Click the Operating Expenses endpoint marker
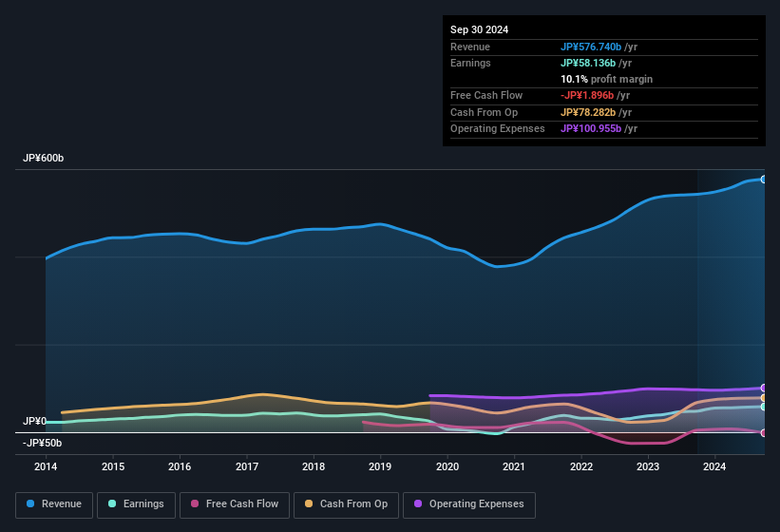The image size is (780, 532). click(763, 388)
